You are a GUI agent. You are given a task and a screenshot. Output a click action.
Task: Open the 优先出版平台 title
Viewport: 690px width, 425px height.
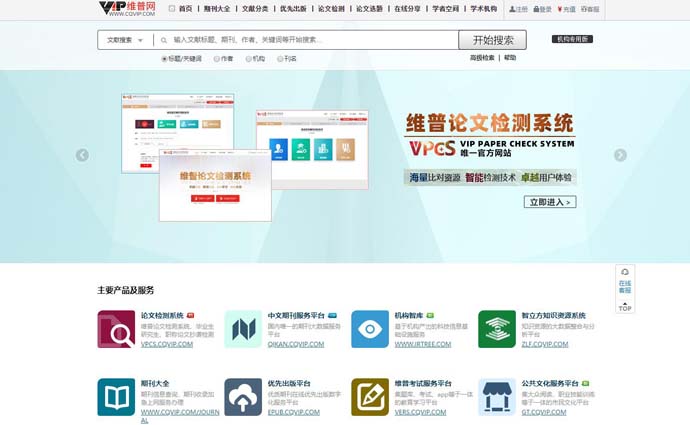click(289, 383)
